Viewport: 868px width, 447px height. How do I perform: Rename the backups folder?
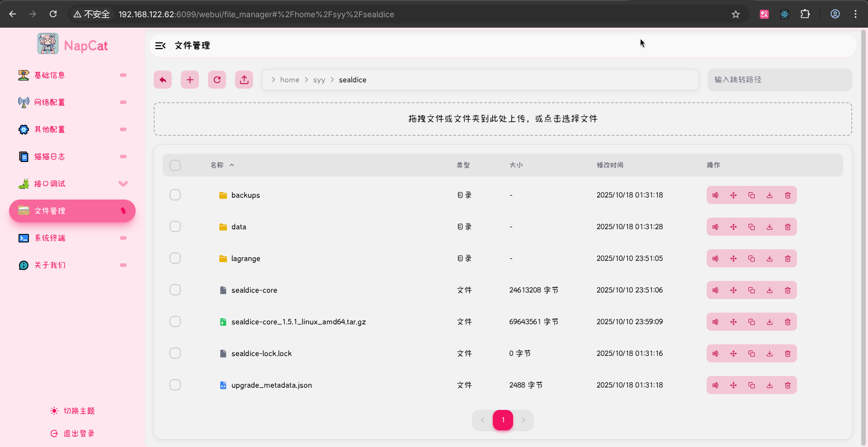coord(715,195)
